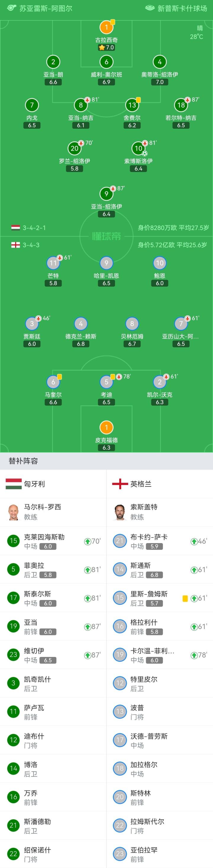This screenshot has width=213, height=868.
Task: Open coach 马尔科-罗西's photo
Action: coord(13,512)
